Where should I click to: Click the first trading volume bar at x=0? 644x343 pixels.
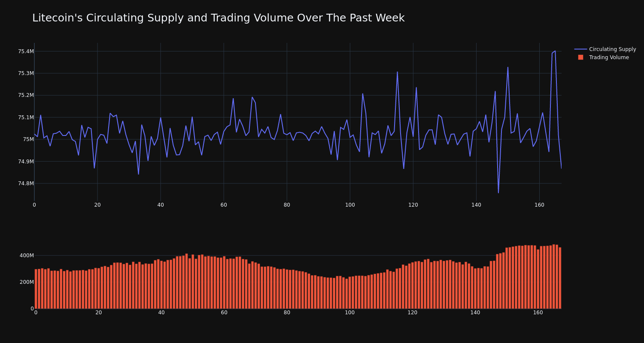36,289
